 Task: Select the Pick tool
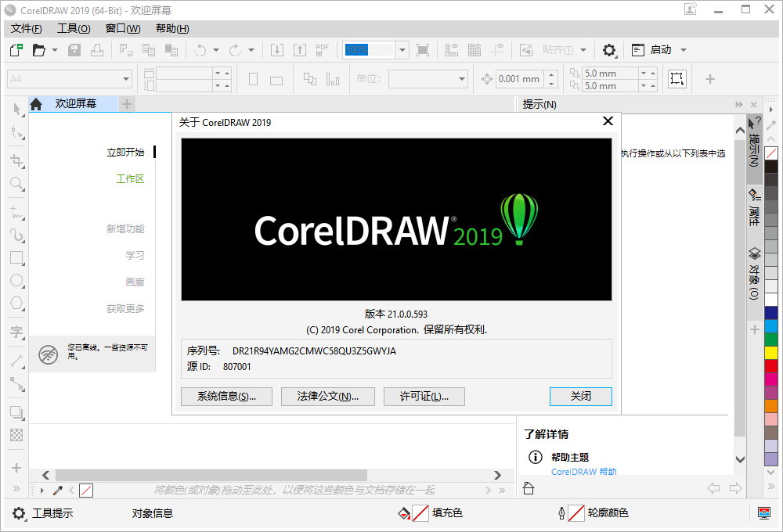tap(16, 110)
